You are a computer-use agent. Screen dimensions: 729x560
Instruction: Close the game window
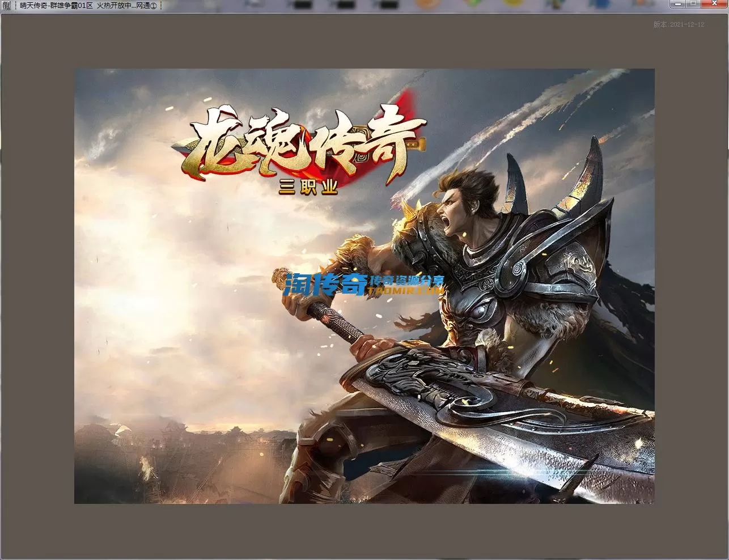coord(713,4)
